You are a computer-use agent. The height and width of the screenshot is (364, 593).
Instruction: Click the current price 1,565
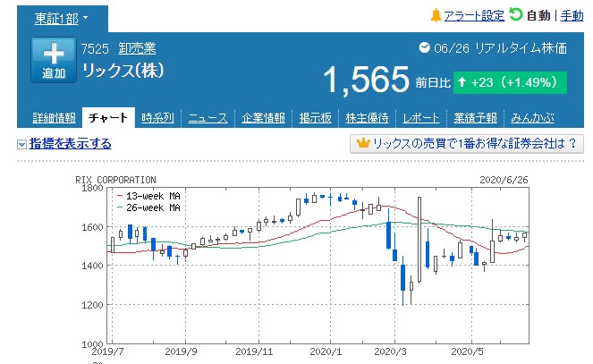[367, 80]
